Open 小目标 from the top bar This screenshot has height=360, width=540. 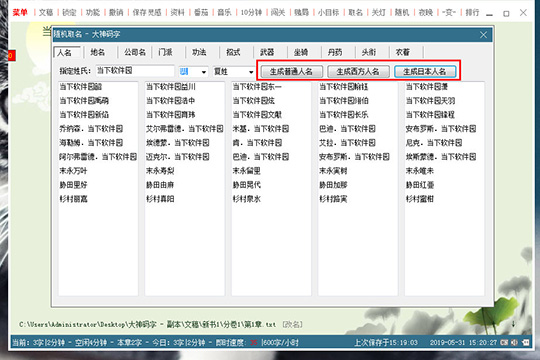coord(329,12)
